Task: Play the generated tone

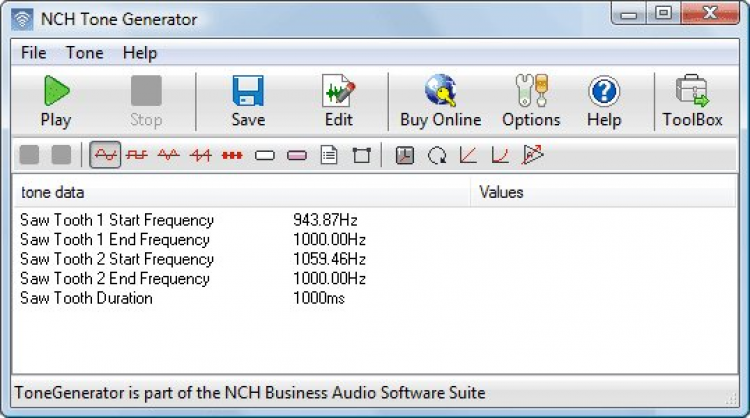Action: click(56, 101)
